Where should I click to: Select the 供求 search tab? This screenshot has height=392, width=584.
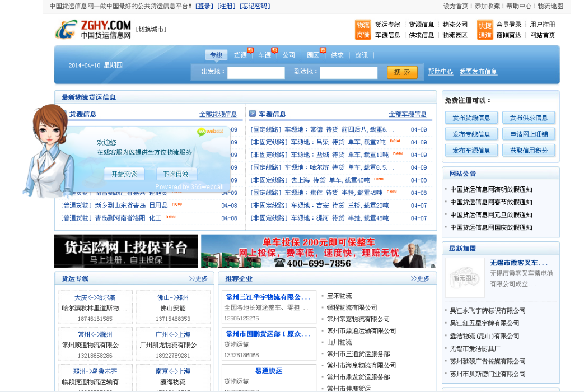tap(337, 55)
